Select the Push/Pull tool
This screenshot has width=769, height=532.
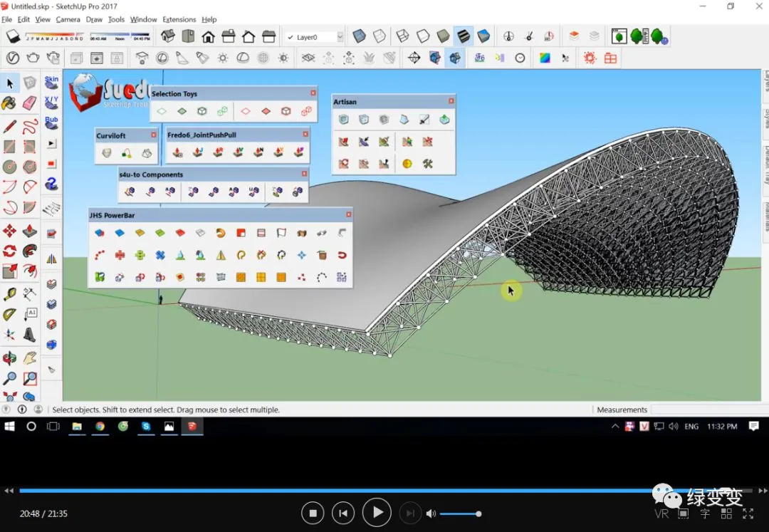tap(29, 231)
